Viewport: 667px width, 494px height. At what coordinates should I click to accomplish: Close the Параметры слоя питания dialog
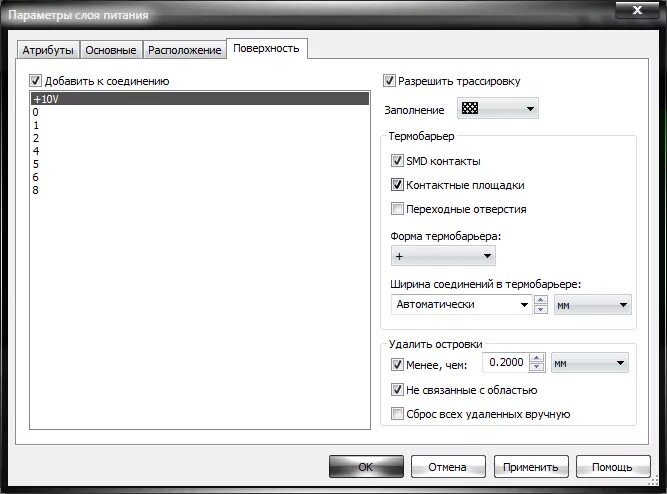[x=637, y=9]
